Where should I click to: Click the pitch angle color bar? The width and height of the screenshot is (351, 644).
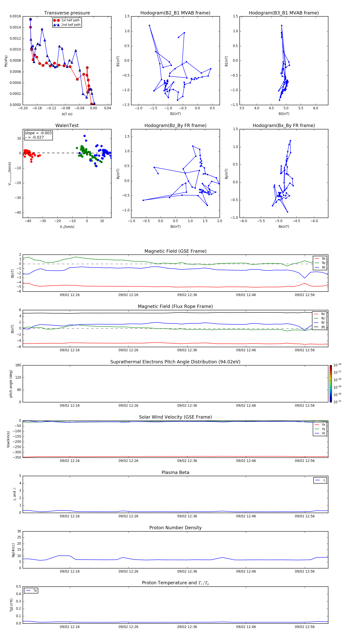[331, 384]
